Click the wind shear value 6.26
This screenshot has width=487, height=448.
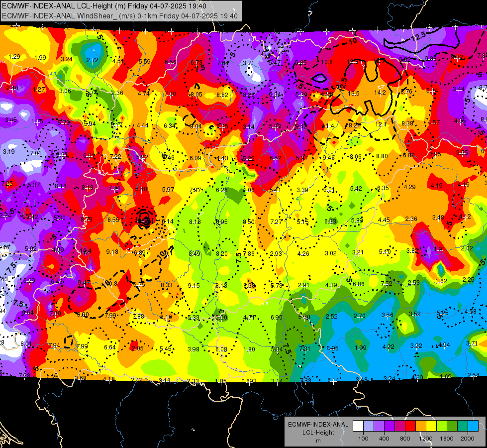click(222, 190)
